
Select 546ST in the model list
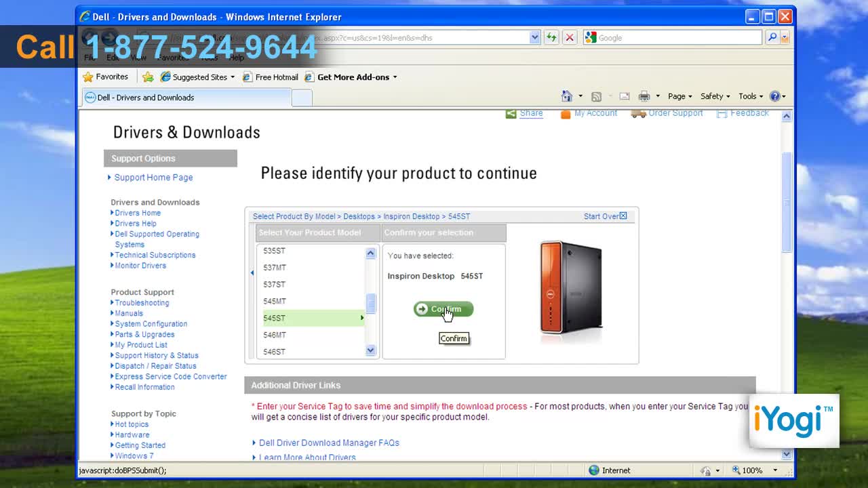click(274, 352)
